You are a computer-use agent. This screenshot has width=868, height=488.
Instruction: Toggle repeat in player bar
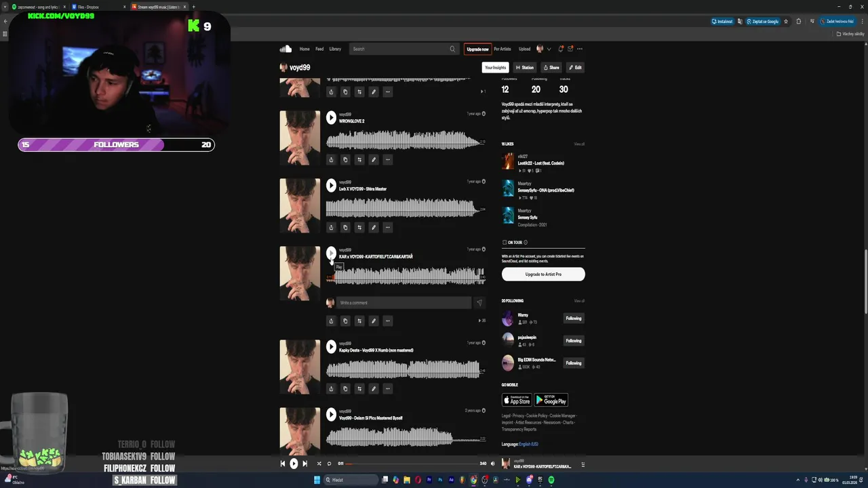point(330,464)
